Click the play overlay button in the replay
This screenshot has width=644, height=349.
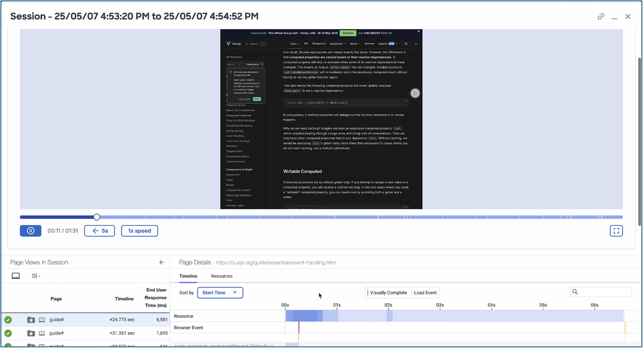pos(415,93)
